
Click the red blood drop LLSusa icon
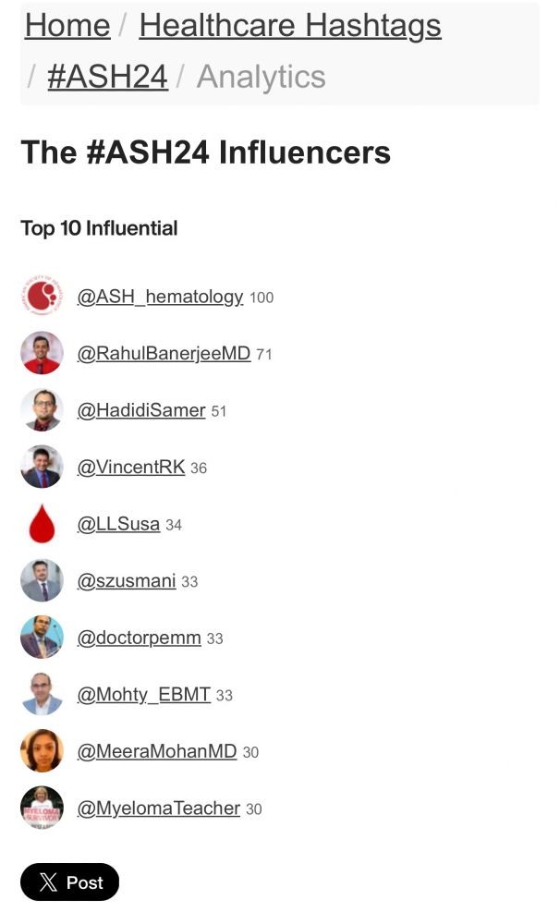coord(42,523)
